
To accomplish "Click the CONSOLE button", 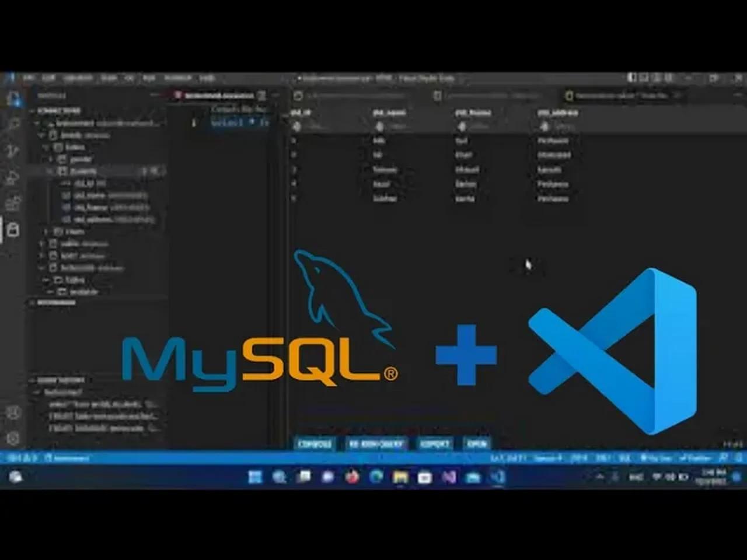I will click(315, 444).
